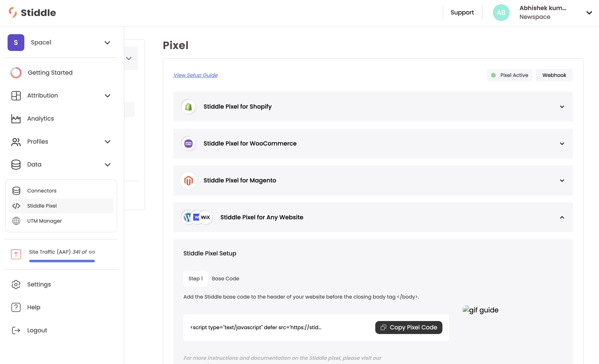Click the Shopify bag icon
599x364 pixels.
tap(188, 107)
